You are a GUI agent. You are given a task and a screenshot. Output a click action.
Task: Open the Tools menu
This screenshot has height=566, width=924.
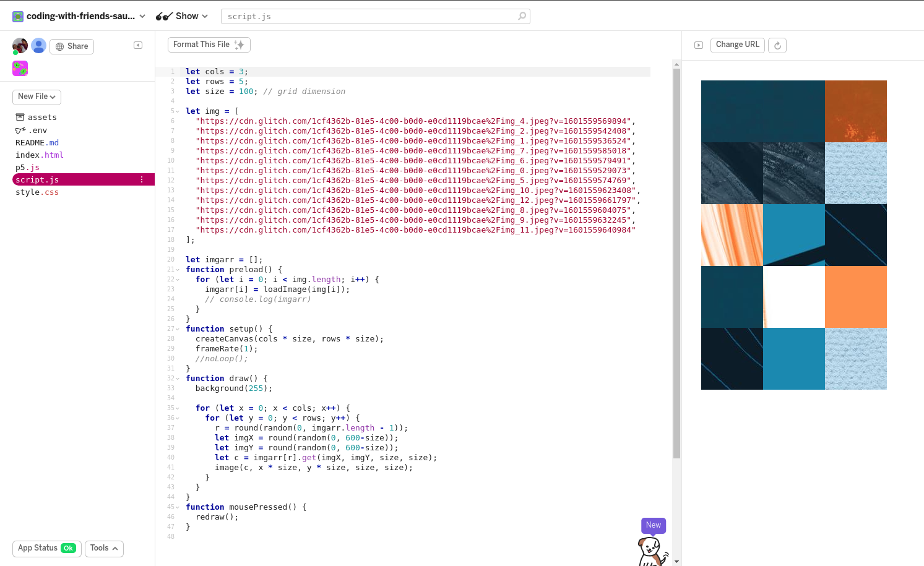[104, 548]
